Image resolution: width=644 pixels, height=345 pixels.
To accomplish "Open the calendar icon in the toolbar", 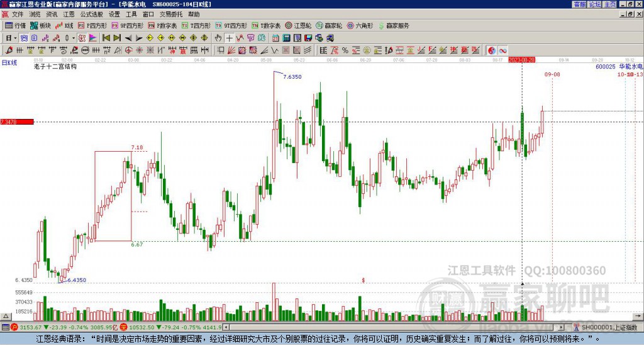I will 275,38.
